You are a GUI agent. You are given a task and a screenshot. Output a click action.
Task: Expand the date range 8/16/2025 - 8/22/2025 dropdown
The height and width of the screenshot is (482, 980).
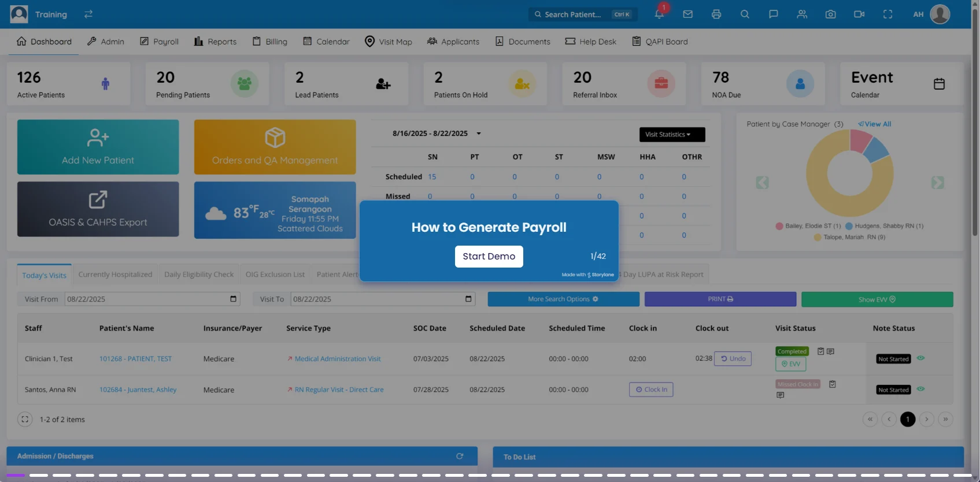point(479,134)
